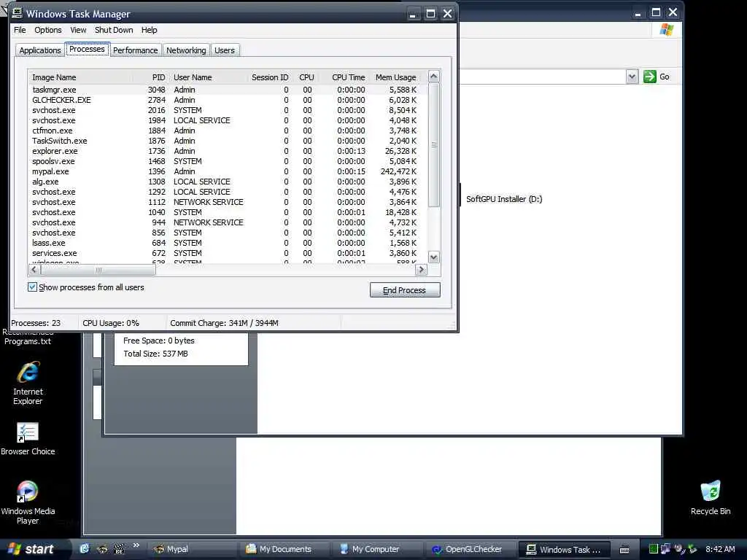Open the Shut Down menu
Image resolution: width=747 pixels, height=560 pixels.
pos(114,30)
